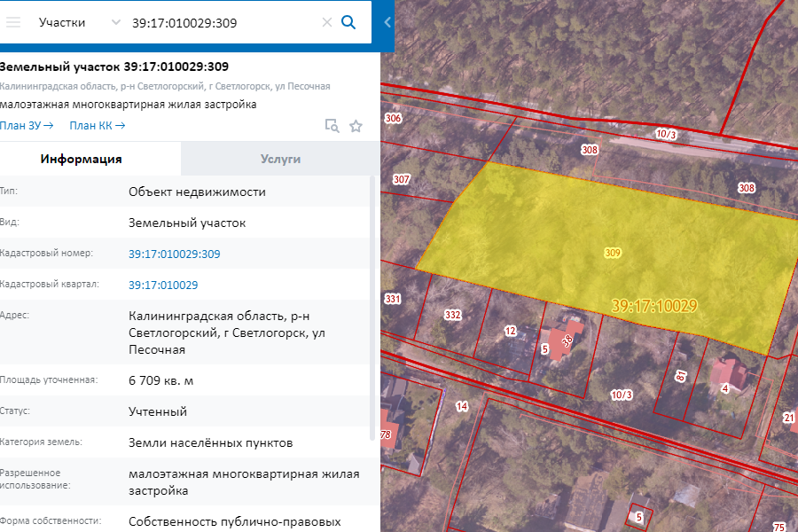Select parcel 332 on the map
798x532 pixels.
452,313
